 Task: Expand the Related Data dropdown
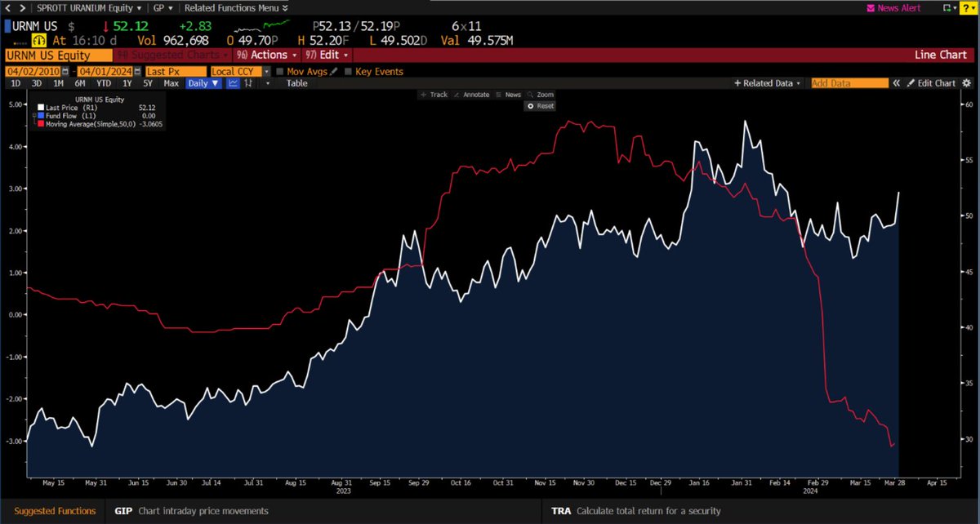click(798, 82)
